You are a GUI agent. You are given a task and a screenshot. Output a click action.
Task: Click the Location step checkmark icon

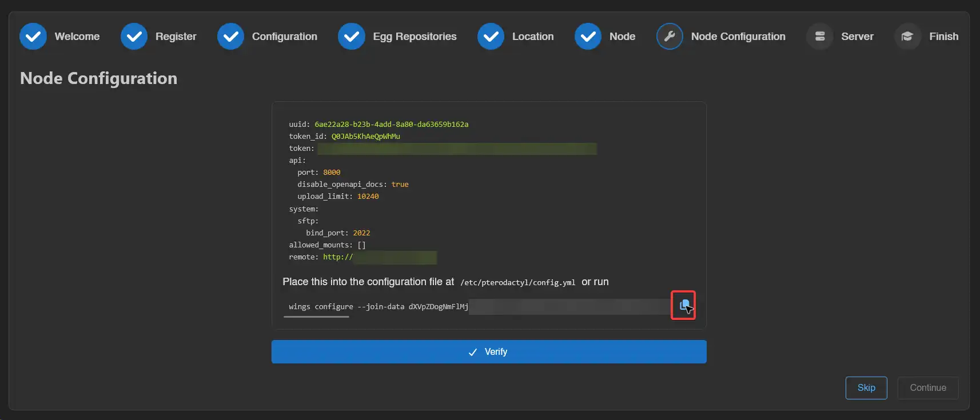point(491,37)
